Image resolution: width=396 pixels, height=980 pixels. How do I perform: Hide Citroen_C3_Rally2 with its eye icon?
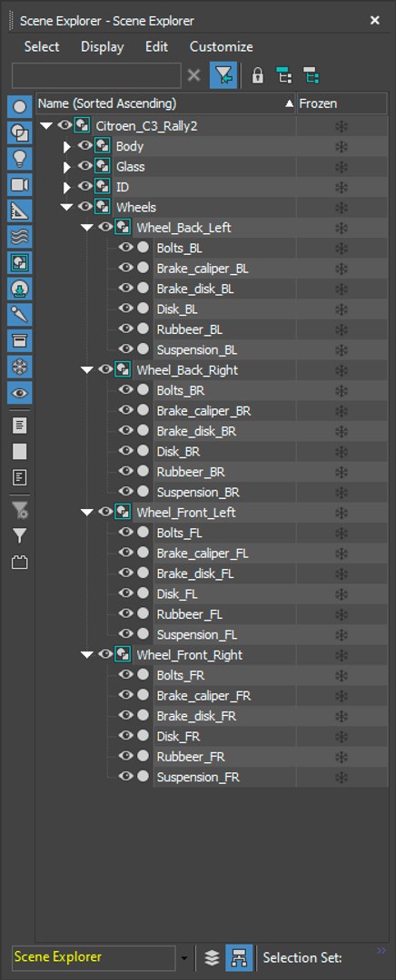pos(64,125)
